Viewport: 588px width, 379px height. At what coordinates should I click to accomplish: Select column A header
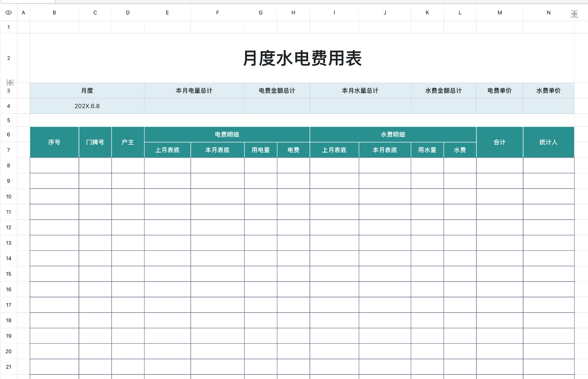pyautogui.click(x=24, y=13)
